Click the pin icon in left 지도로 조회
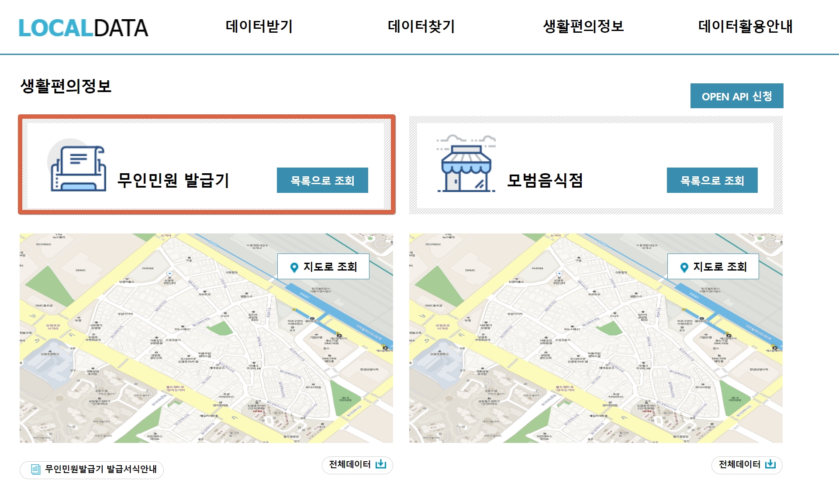The image size is (839, 504). coord(294,267)
